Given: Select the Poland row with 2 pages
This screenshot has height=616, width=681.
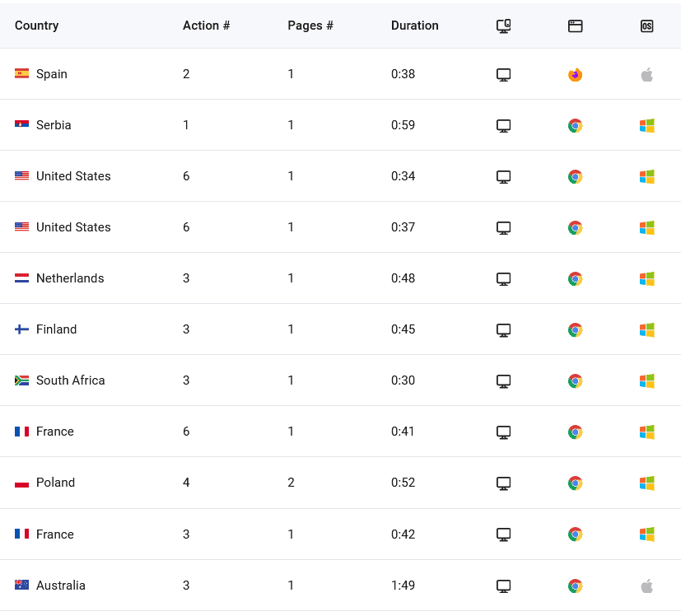Looking at the screenshot, I should click(x=341, y=483).
